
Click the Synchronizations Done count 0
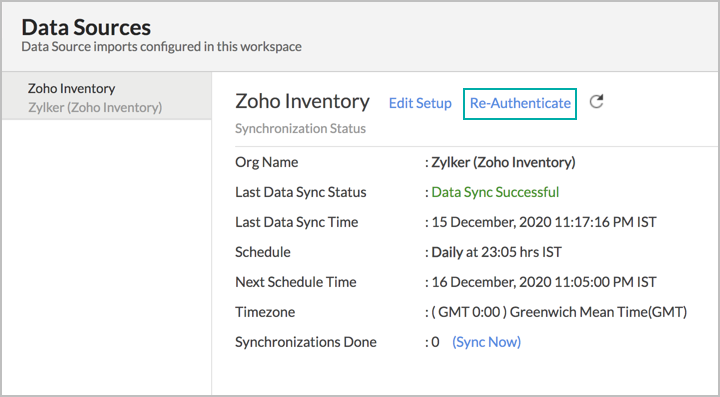435,342
